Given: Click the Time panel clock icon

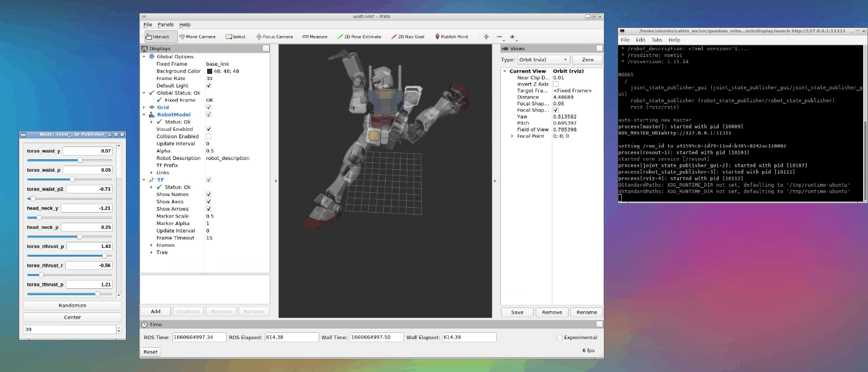Looking at the screenshot, I should (144, 324).
